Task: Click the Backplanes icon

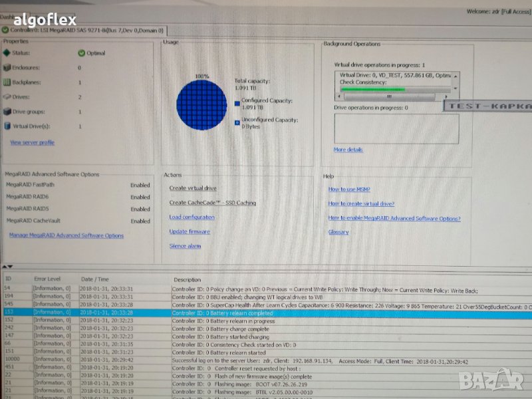Action: point(7,82)
